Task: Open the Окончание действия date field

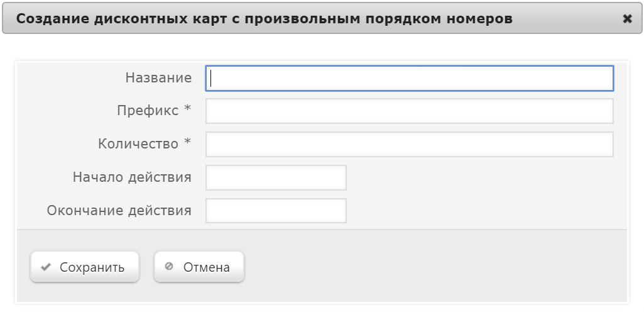Action: click(x=276, y=211)
